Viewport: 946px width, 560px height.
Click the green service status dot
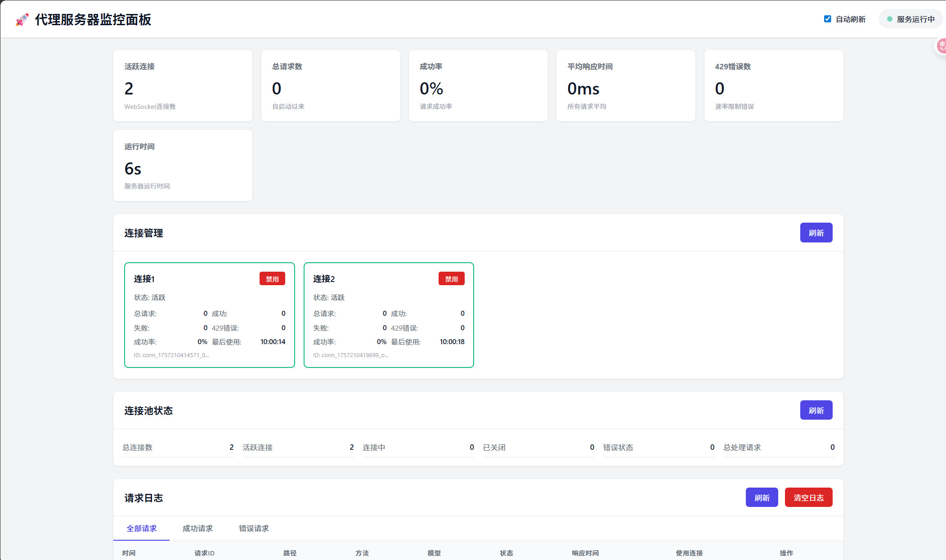[x=889, y=19]
